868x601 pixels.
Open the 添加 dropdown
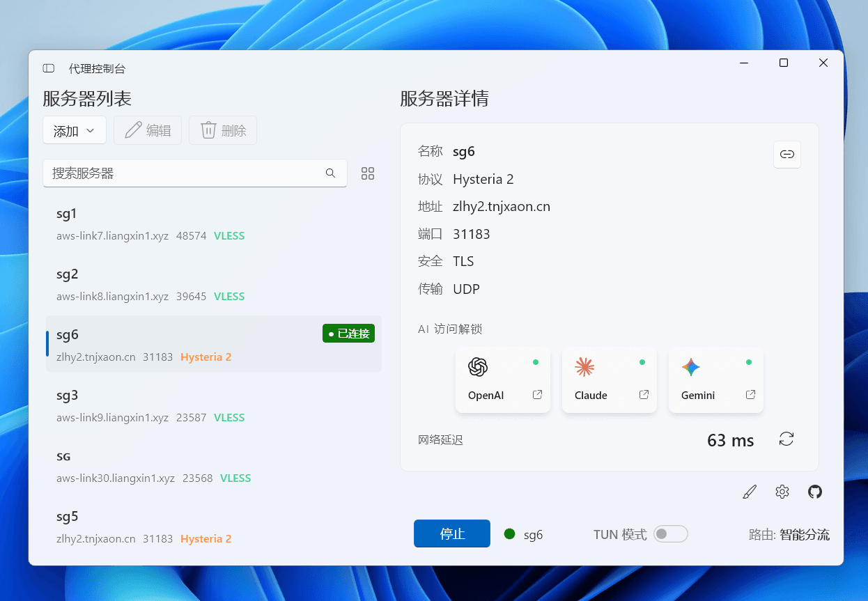[x=75, y=130]
